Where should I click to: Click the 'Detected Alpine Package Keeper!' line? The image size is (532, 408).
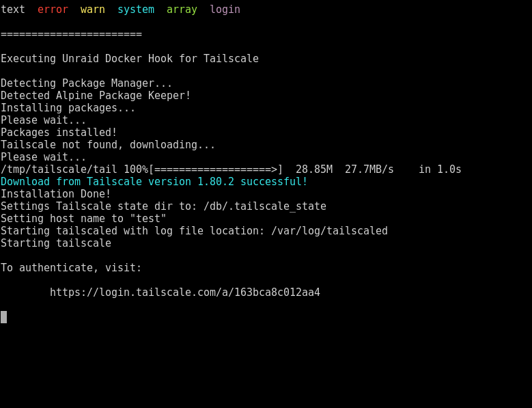(x=96, y=96)
